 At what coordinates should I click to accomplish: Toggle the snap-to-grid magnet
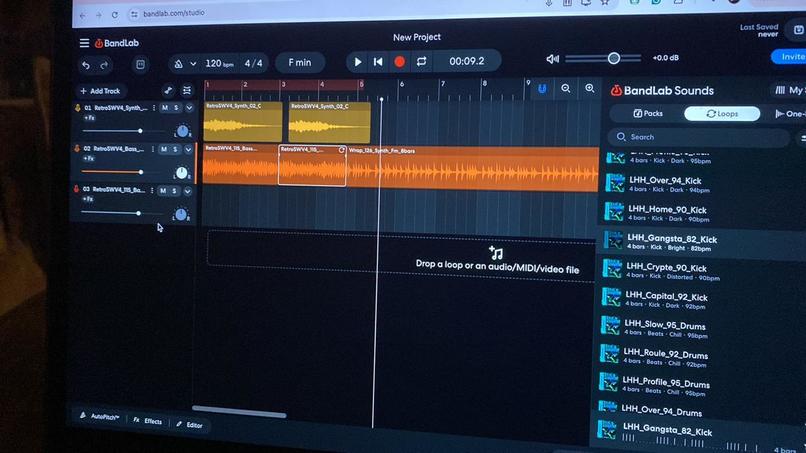[542, 89]
